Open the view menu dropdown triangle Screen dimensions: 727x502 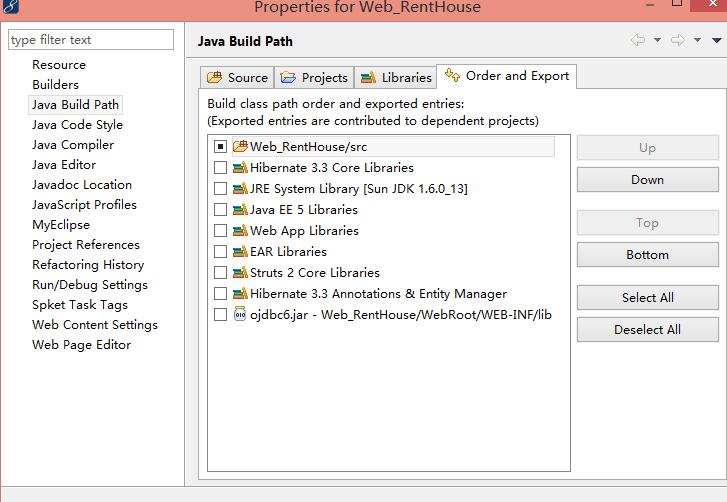(717, 40)
